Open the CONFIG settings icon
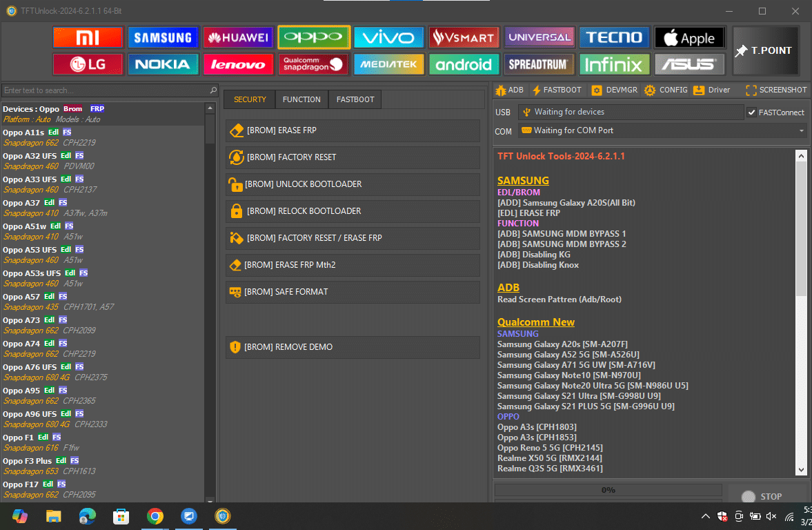 coord(665,90)
